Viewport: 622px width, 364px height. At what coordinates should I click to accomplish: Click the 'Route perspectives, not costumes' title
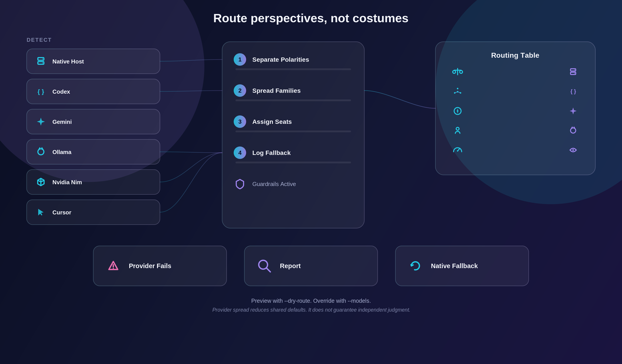[311, 18]
